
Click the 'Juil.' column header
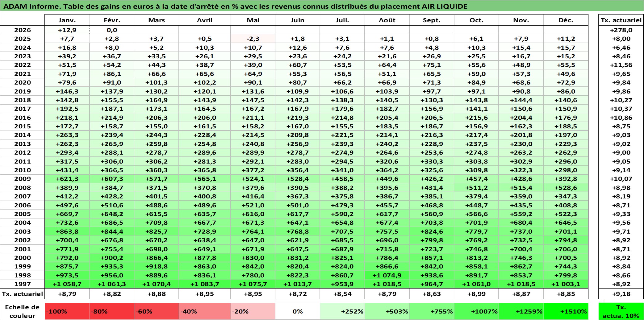342,20
